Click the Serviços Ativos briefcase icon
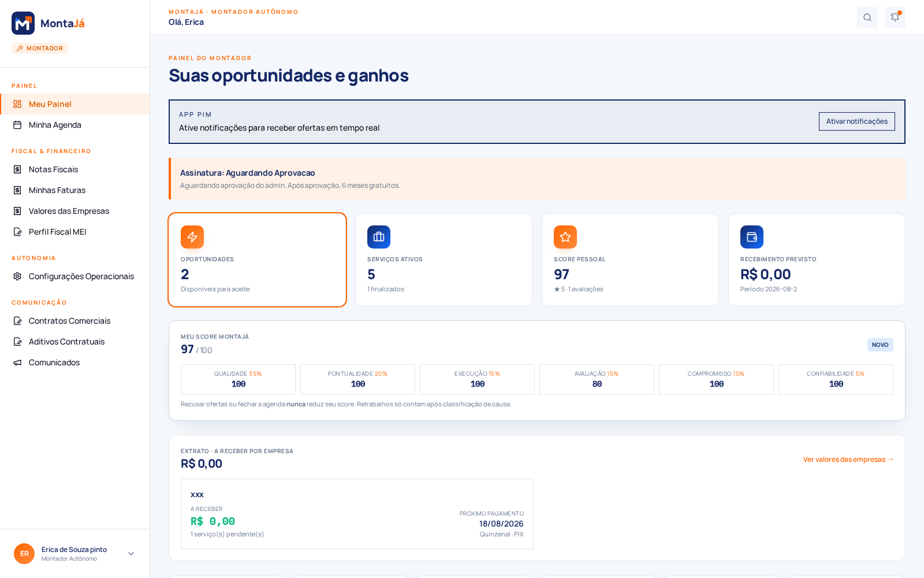This screenshot has width=924, height=578. click(x=379, y=237)
